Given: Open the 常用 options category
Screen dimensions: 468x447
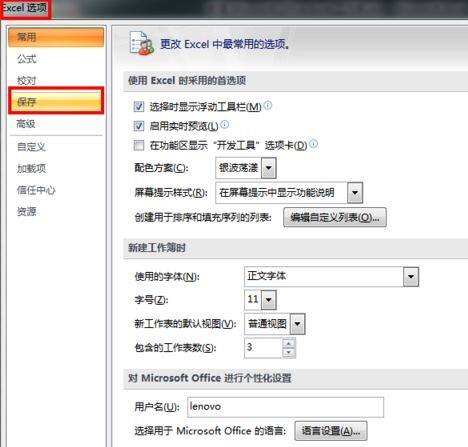Looking at the screenshot, I should pos(56,37).
